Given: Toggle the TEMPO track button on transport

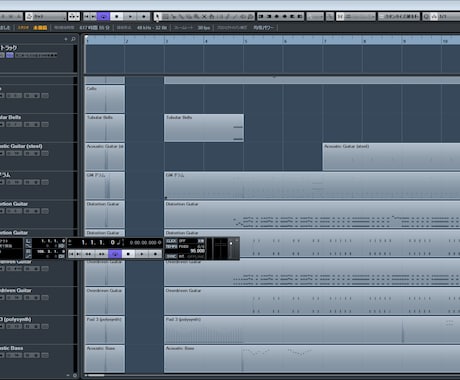Looking at the screenshot, I should [x=171, y=246].
